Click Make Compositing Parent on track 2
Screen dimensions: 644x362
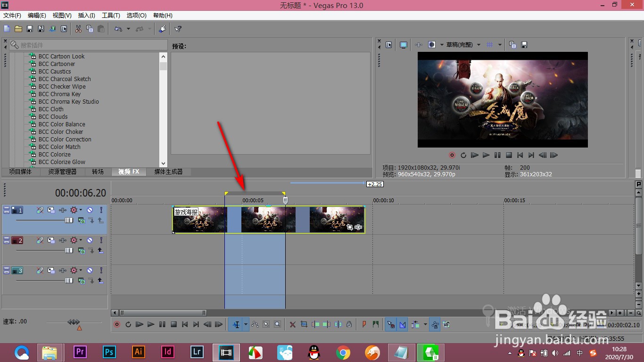coord(100,250)
